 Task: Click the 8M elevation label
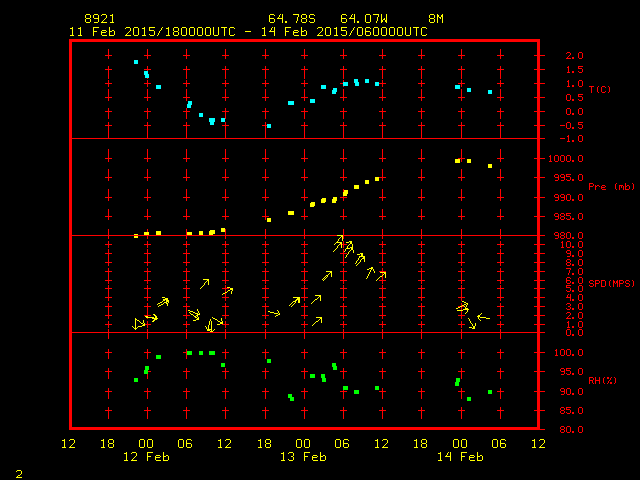click(x=436, y=19)
